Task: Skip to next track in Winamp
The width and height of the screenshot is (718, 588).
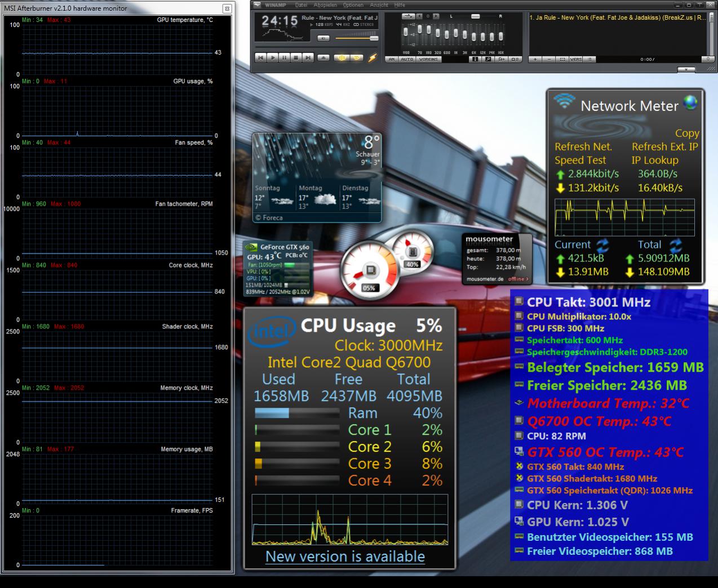Action: click(x=308, y=57)
